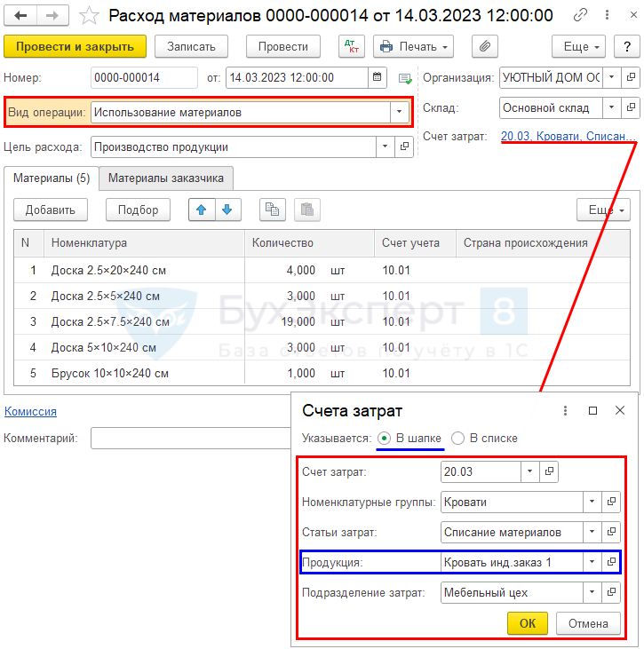Switch to the Материалы заказчика tab
The height and width of the screenshot is (649, 644).
[165, 178]
